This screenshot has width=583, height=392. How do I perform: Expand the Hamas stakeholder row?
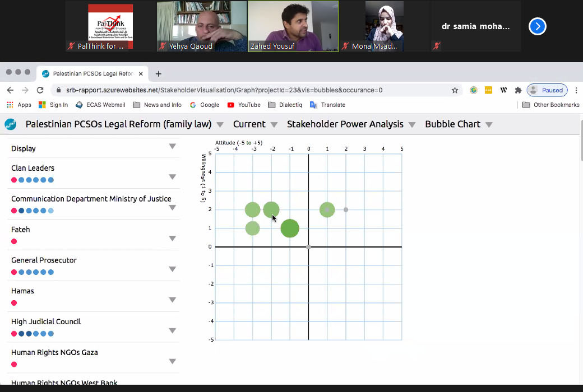click(x=172, y=300)
